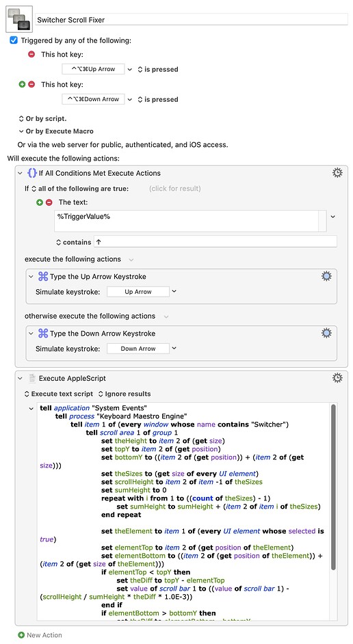Screen dimensions: 353x644
Task: Remove the Up Arrow hot key trigger
Action: pos(31,54)
